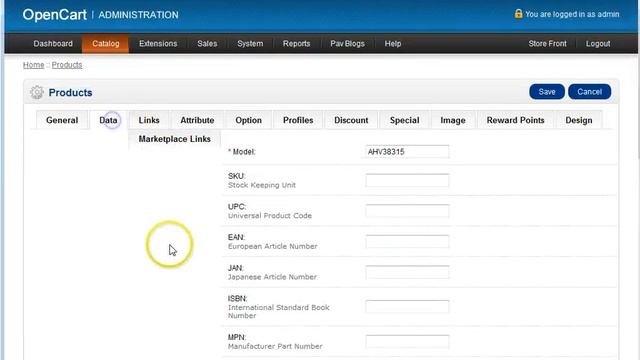Click the 'European Article Number' hint text

pos(273,246)
